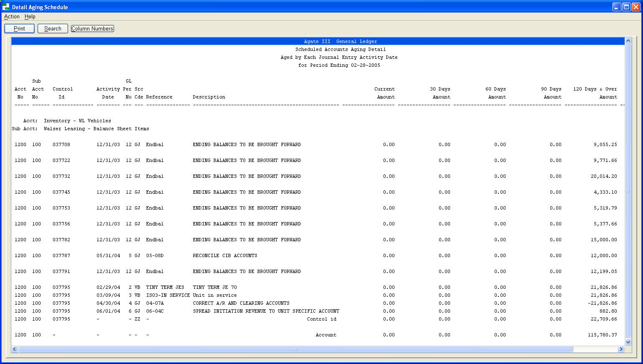
Task: Click control id 037708
Action: tap(61, 144)
